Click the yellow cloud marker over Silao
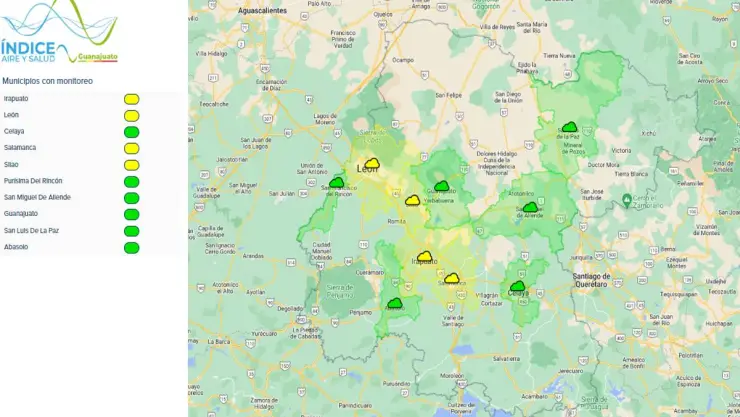 pyautogui.click(x=412, y=200)
